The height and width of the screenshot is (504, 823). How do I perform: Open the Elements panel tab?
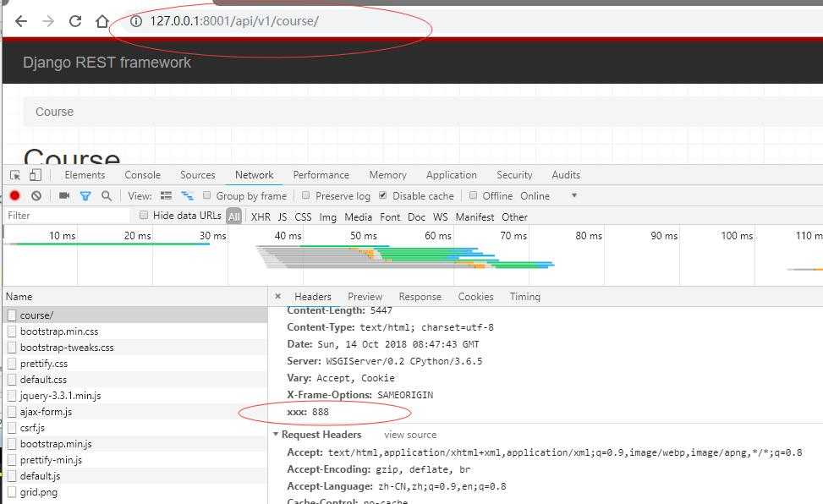(x=85, y=175)
